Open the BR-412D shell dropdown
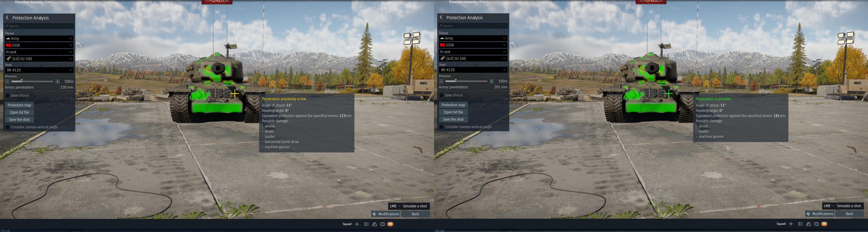 (39, 70)
